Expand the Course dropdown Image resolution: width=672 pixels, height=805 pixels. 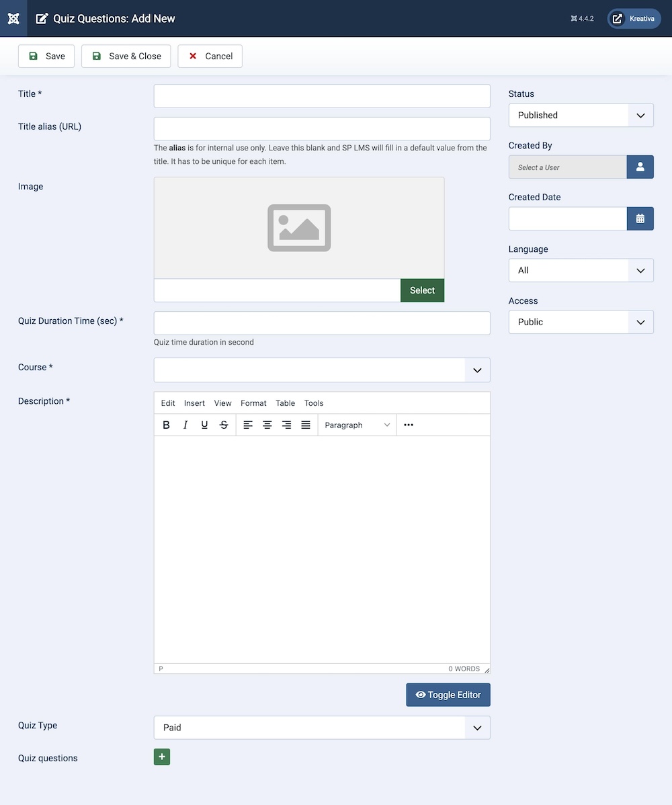point(322,370)
